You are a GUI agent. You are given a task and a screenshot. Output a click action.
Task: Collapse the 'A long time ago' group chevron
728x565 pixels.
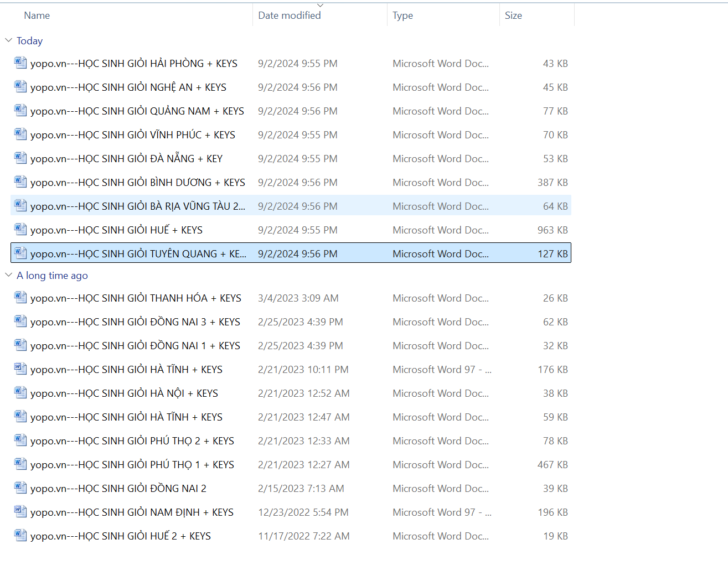[8, 275]
